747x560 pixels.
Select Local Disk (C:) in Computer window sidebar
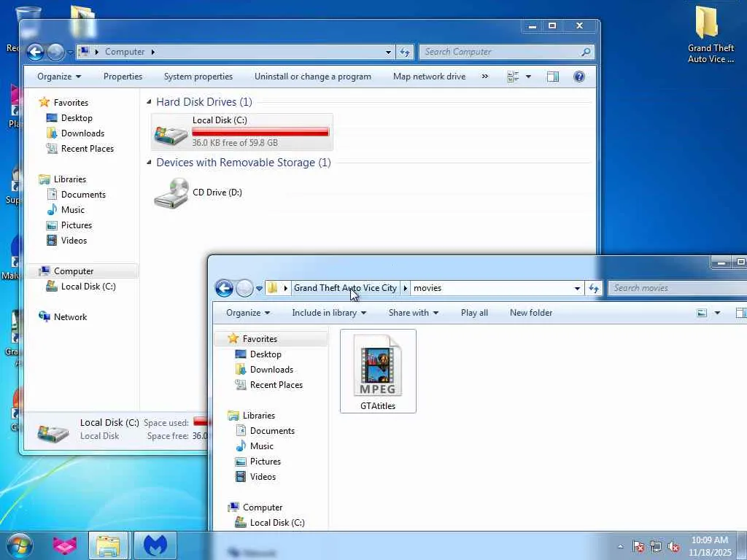pyautogui.click(x=88, y=287)
